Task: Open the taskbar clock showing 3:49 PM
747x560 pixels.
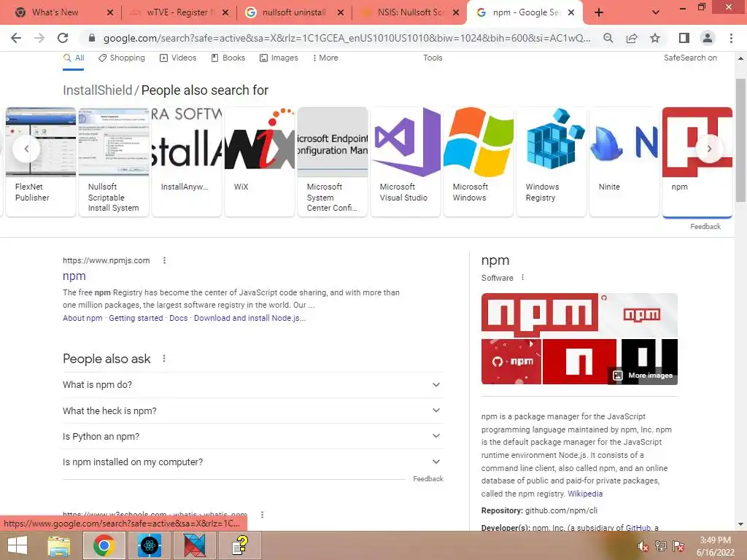Action: (x=715, y=546)
